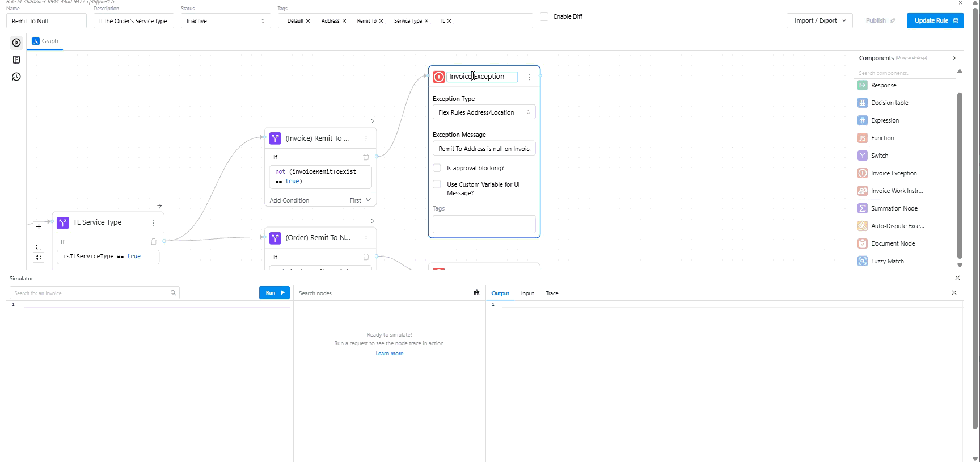
Task: Open the Import / Export dropdown
Action: tap(820, 21)
